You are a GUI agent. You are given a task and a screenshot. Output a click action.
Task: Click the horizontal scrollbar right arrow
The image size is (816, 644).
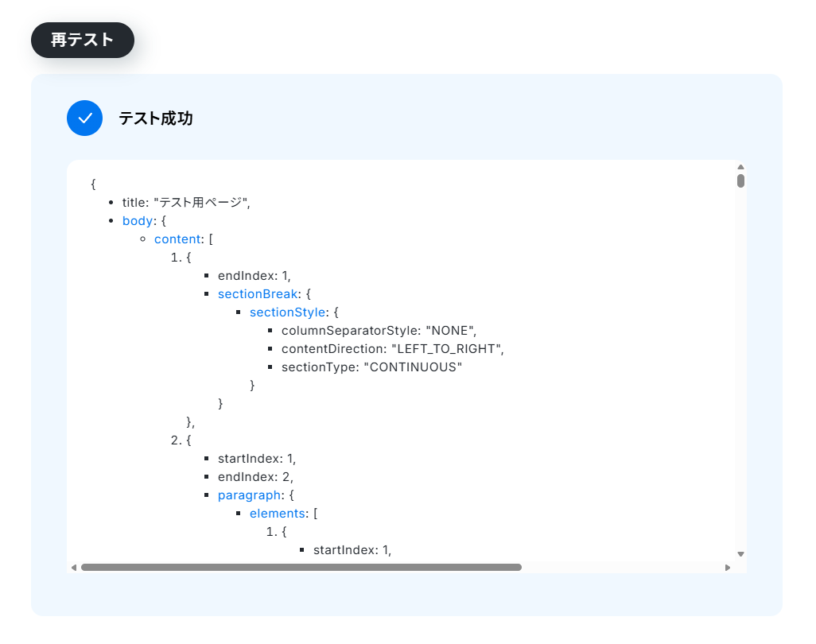click(x=728, y=568)
